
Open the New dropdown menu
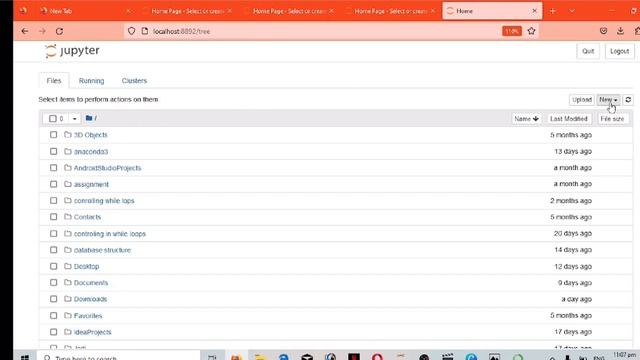coord(608,100)
